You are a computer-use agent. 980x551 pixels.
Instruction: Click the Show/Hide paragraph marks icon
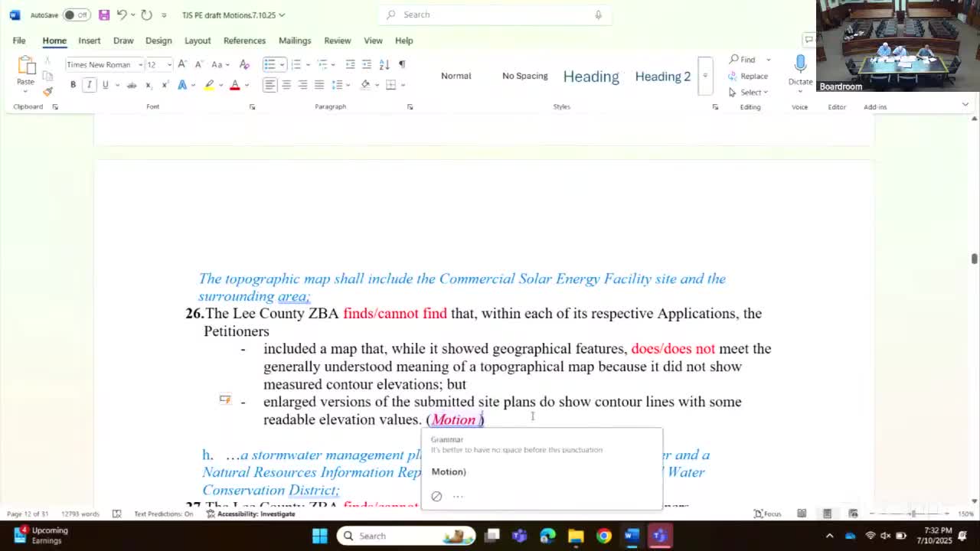402,64
